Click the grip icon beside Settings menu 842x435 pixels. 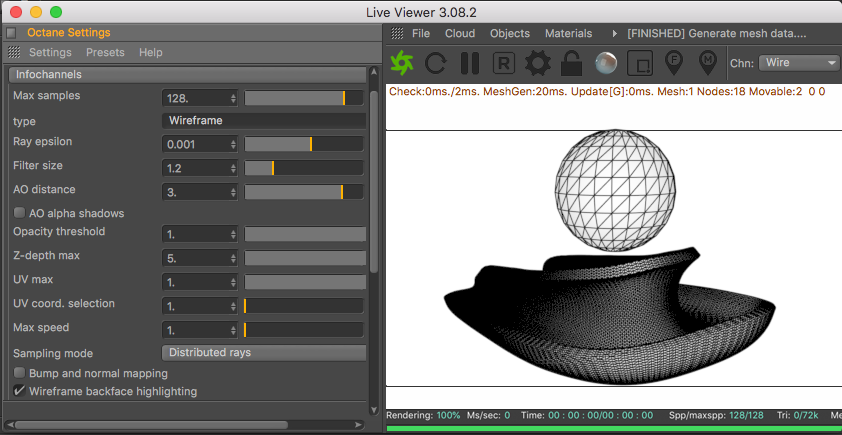(14, 52)
